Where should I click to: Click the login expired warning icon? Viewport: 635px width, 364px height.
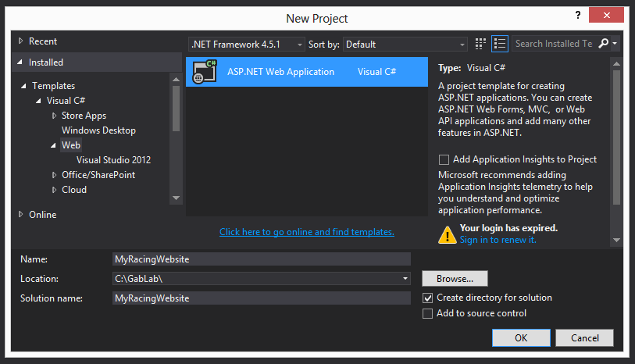click(x=447, y=235)
